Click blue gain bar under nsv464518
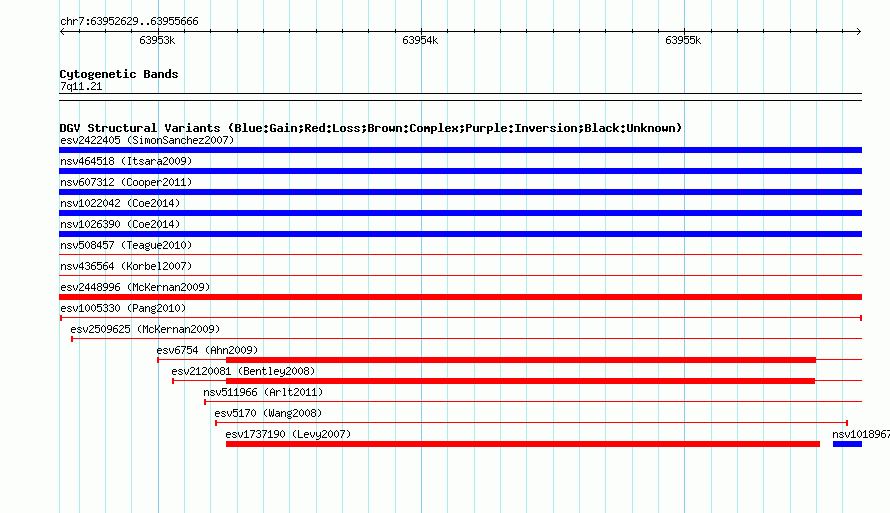This screenshot has width=890, height=513. coord(460,171)
